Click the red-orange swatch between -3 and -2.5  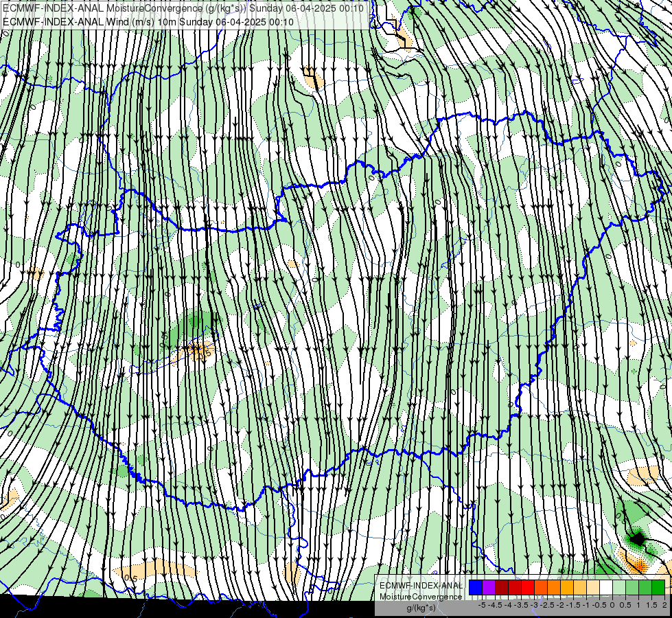[541, 588]
